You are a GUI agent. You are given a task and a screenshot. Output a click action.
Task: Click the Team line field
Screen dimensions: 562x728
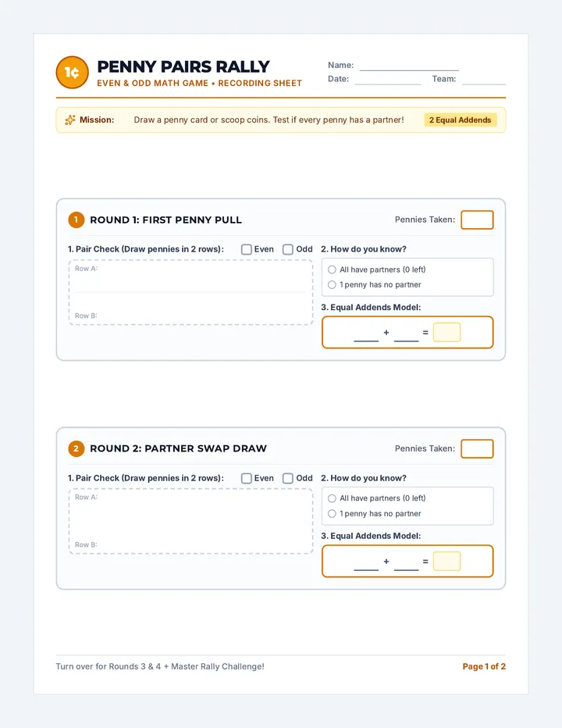coord(484,80)
